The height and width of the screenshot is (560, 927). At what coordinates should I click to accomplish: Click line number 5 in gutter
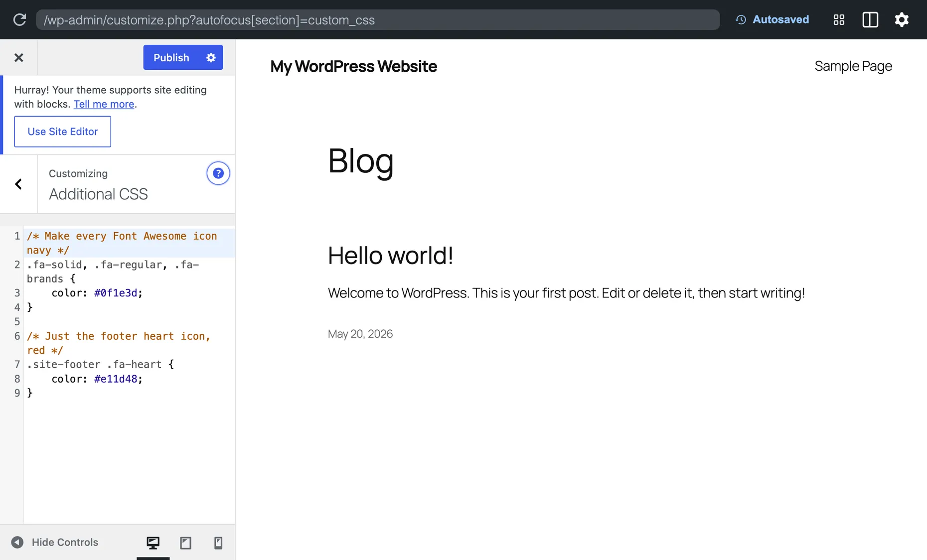17,322
